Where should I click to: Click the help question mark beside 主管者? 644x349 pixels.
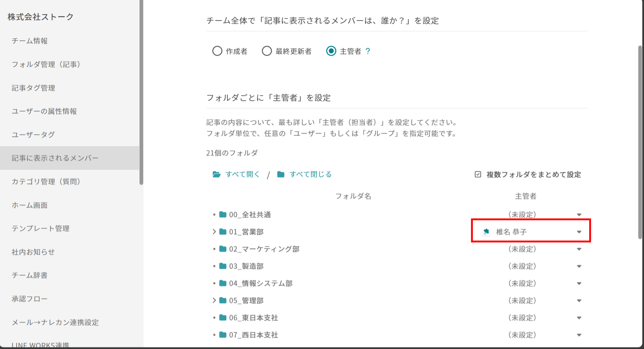coord(368,51)
